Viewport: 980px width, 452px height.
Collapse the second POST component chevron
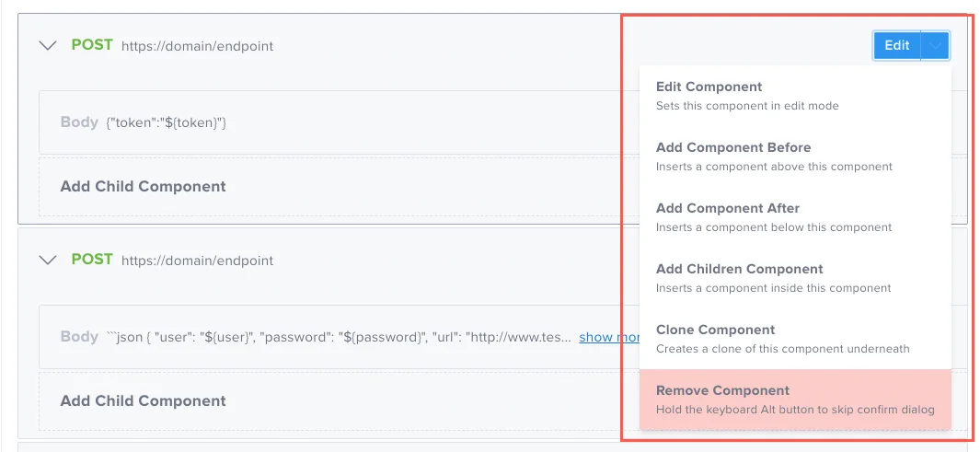[48, 261]
